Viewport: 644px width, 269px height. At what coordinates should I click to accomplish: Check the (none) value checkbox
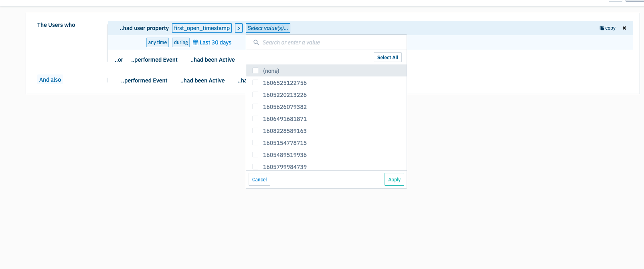255,70
